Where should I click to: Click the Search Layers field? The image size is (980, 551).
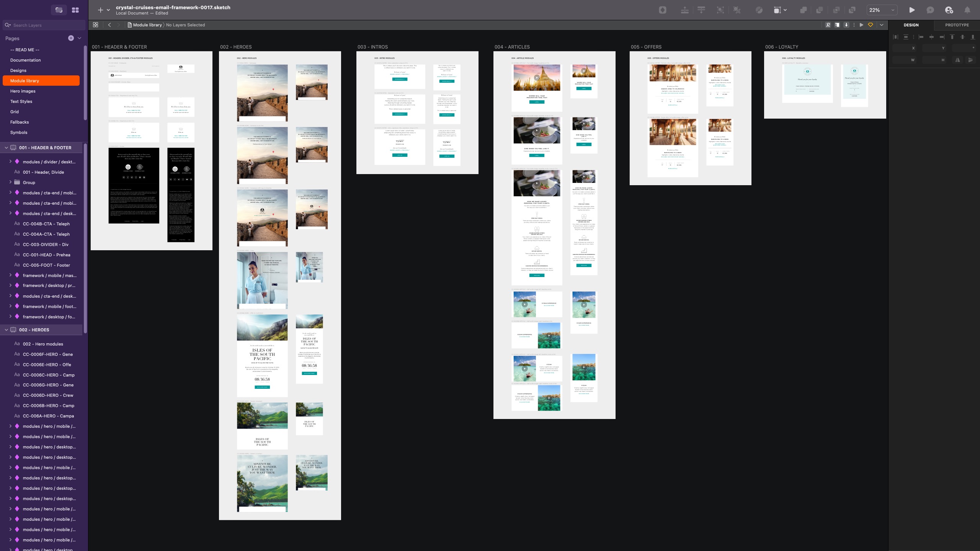pyautogui.click(x=44, y=25)
